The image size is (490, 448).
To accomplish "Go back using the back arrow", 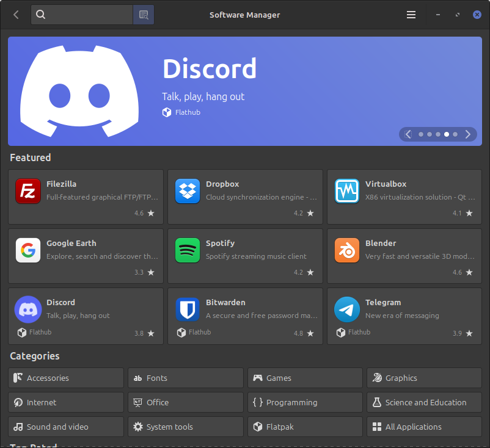I will [x=16, y=15].
